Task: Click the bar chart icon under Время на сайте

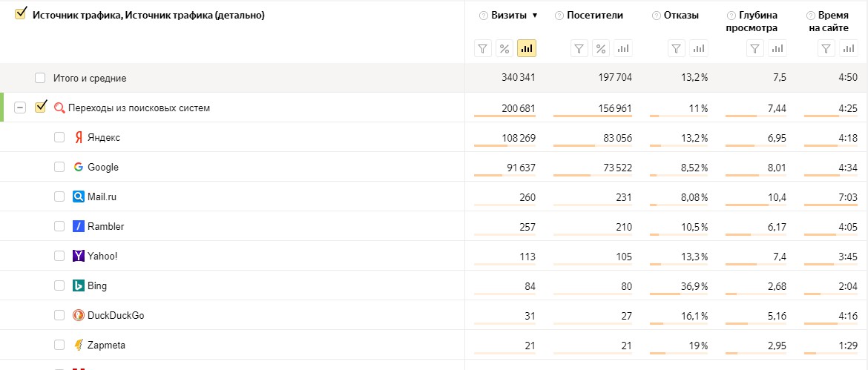Action: [848, 49]
